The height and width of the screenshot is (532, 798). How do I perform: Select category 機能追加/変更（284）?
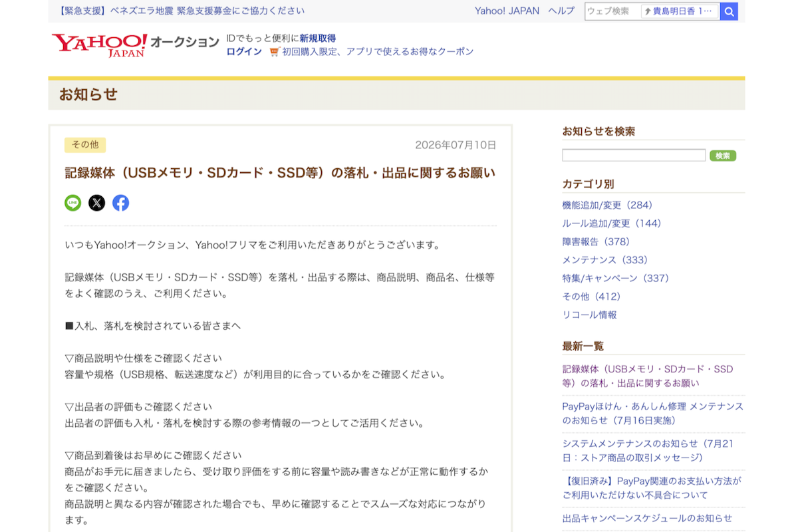[x=610, y=205]
